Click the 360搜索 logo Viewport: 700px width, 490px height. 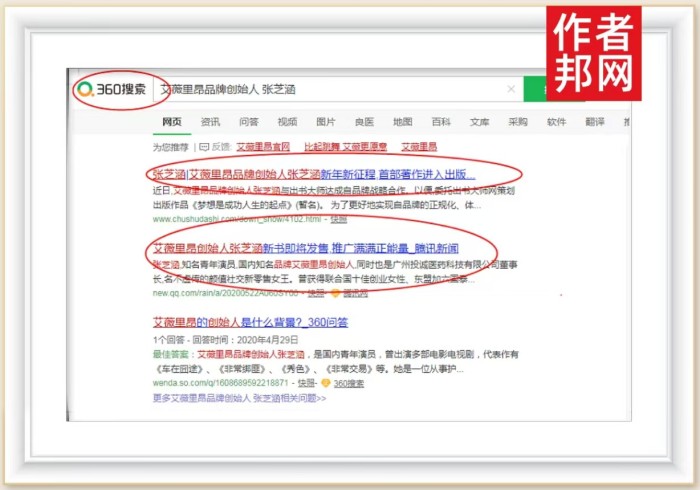click(x=112, y=90)
